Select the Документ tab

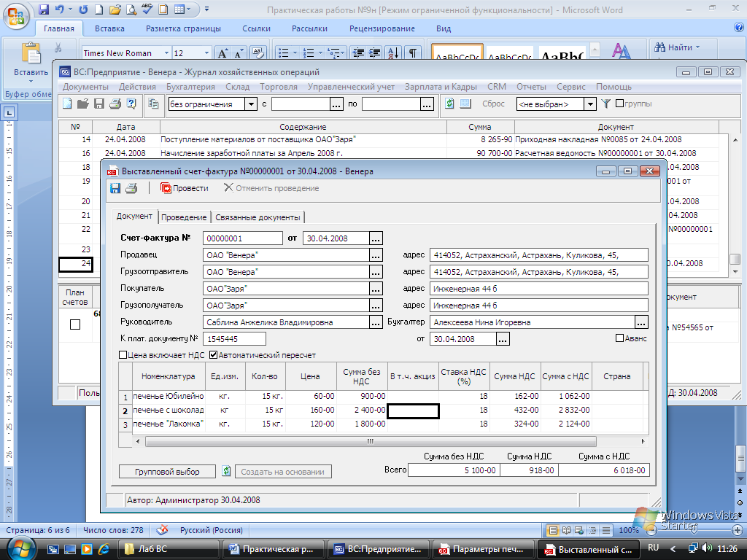[x=134, y=216]
